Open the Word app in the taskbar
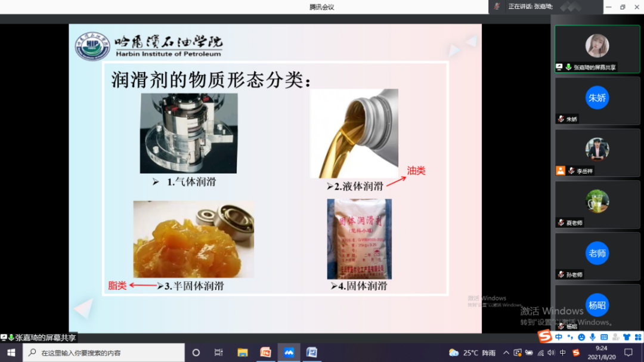This screenshot has height=362, width=644. 311,352
